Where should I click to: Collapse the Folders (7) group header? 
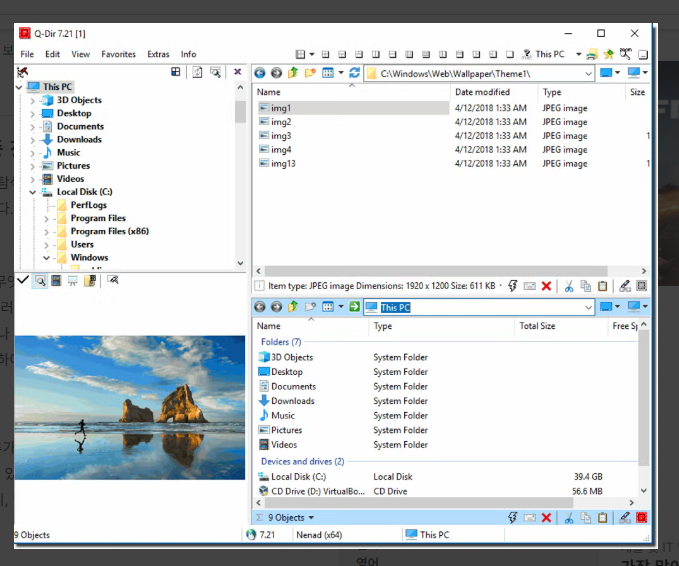click(x=281, y=342)
